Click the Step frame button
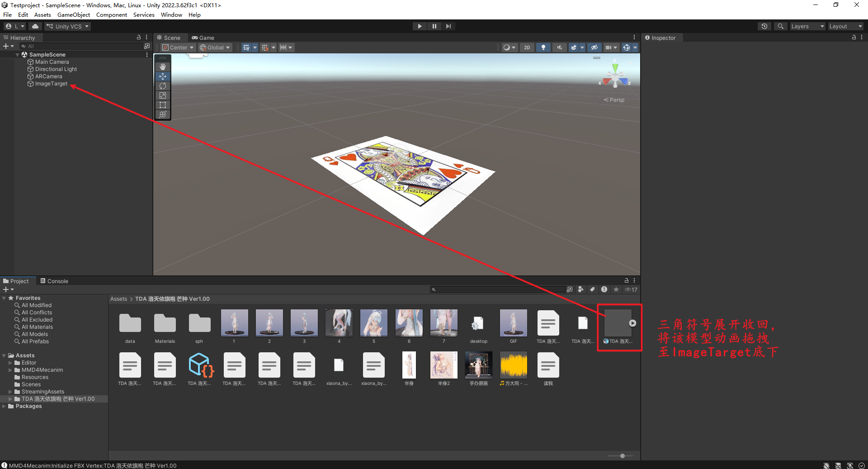 [448, 26]
